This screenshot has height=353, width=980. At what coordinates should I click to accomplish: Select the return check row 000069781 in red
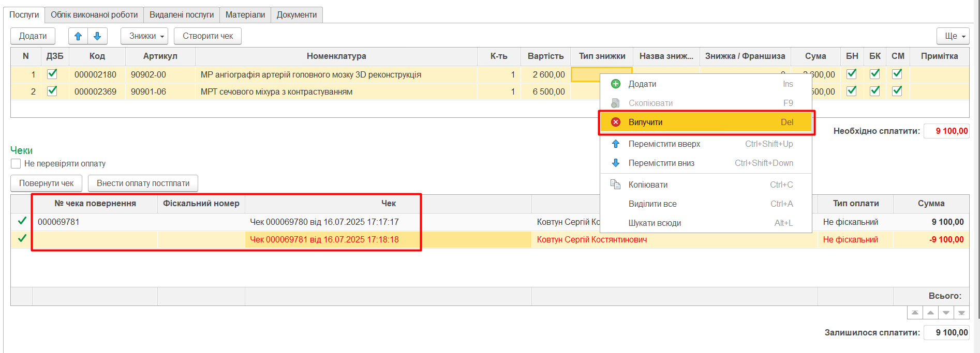(x=324, y=240)
